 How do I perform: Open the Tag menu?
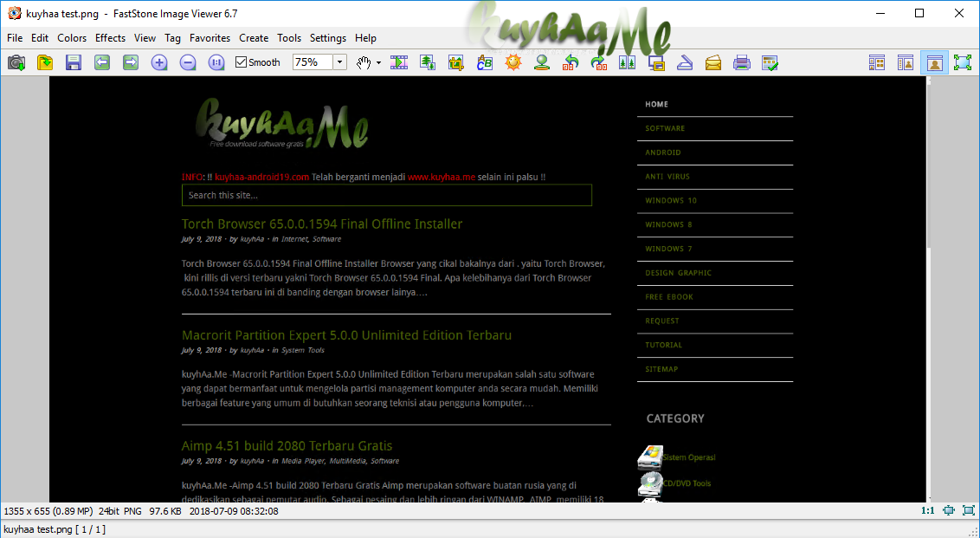172,38
